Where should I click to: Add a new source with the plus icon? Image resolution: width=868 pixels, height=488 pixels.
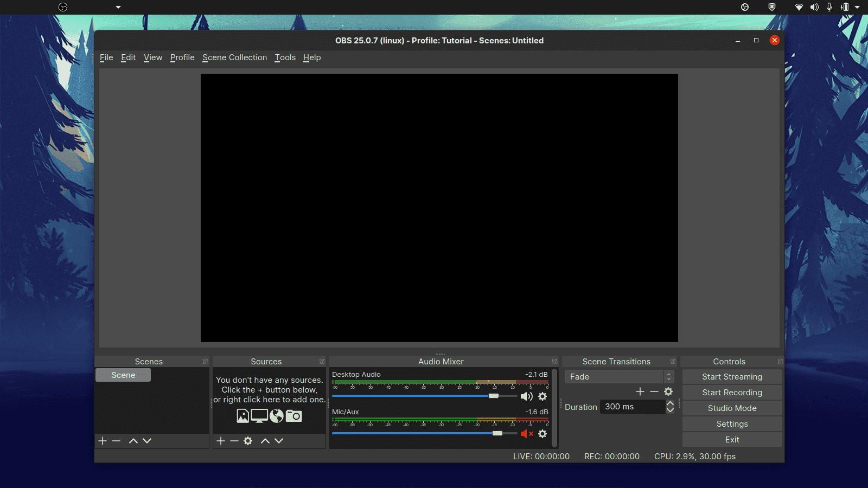221,441
